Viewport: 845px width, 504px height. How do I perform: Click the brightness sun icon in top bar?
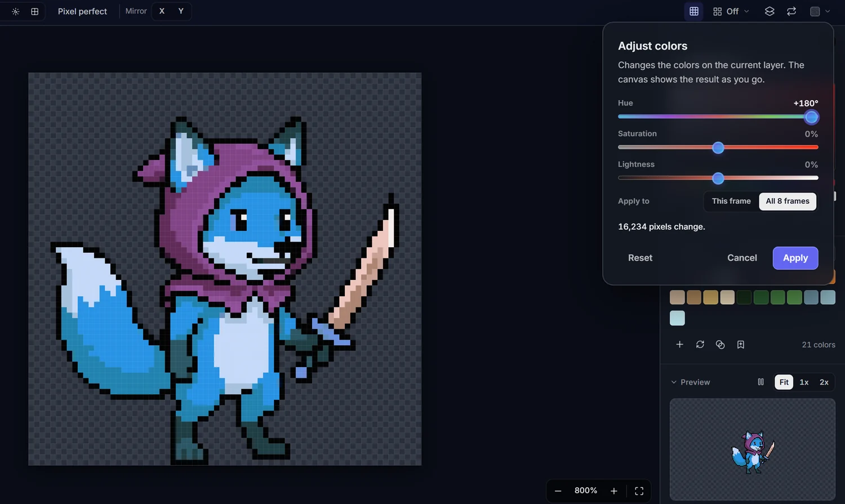pos(16,11)
